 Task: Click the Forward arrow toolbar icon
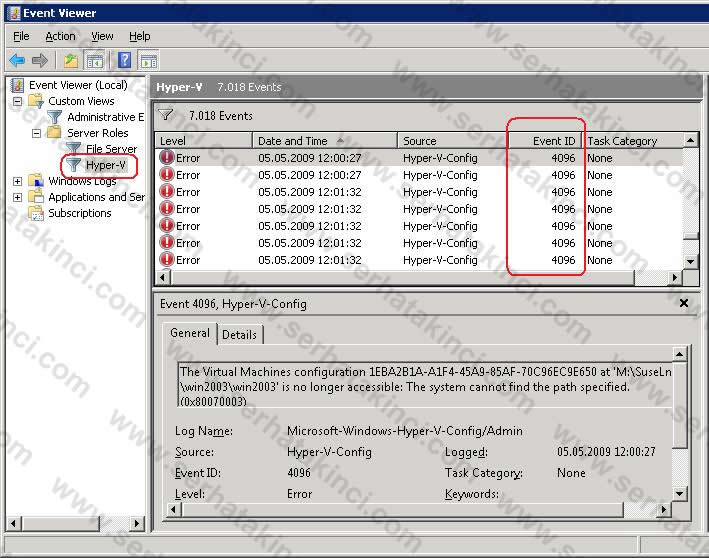40,60
